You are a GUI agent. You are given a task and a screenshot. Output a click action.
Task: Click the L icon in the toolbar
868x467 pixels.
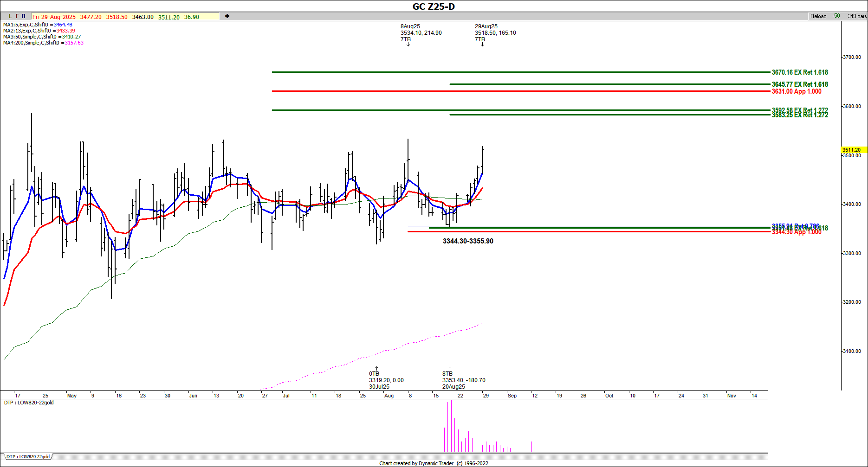pos(10,16)
